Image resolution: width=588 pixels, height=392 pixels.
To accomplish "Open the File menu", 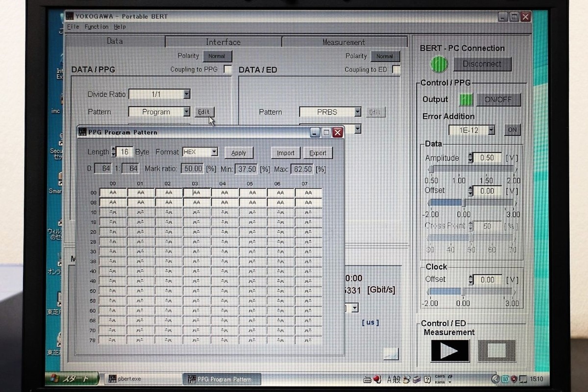I will click(x=73, y=27).
